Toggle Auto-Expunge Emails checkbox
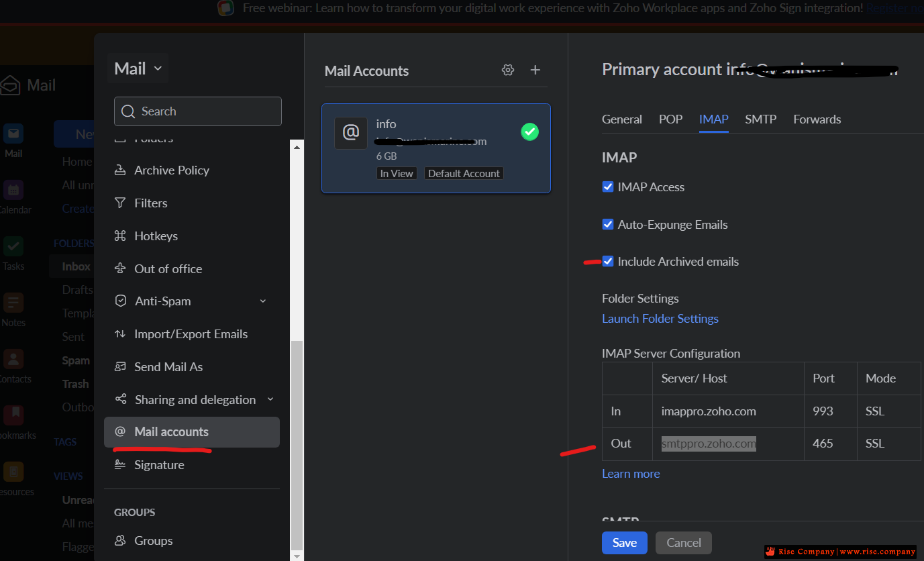This screenshot has width=924, height=561. coord(608,225)
